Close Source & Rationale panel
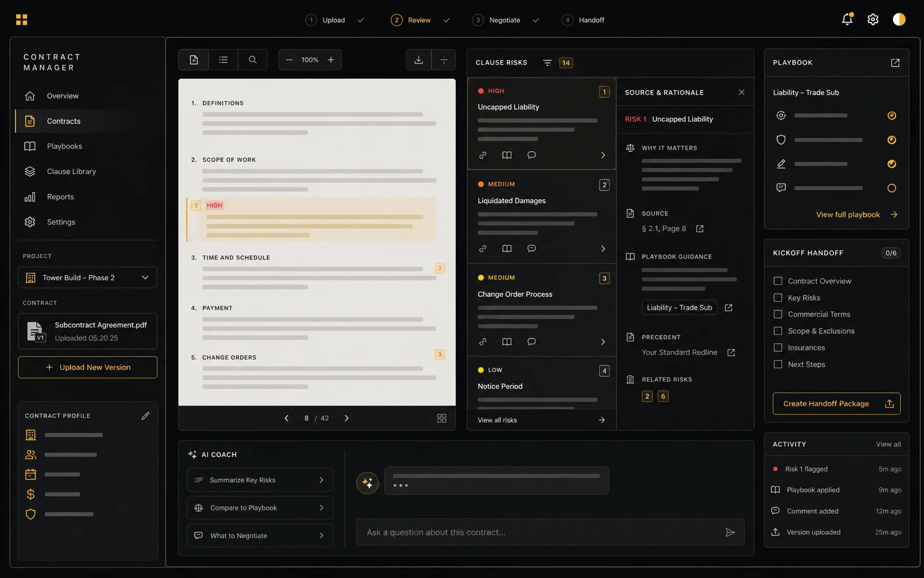 tap(742, 92)
